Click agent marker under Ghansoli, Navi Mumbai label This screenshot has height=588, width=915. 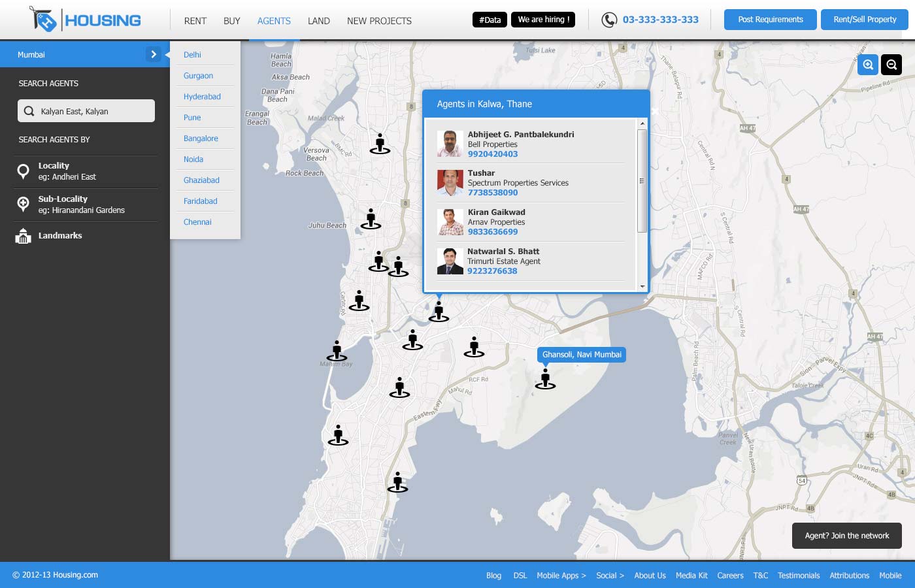point(545,379)
